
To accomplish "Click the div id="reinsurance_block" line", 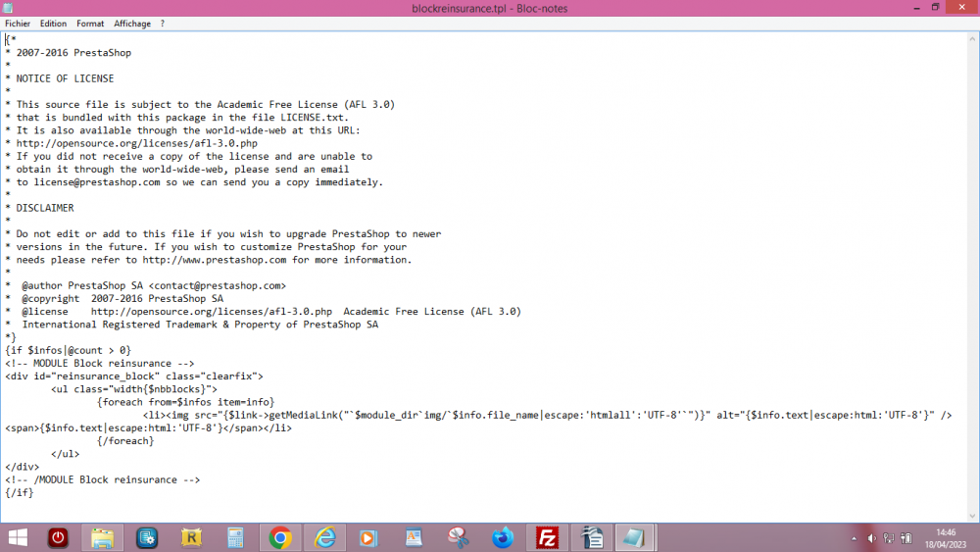I will tap(134, 376).
